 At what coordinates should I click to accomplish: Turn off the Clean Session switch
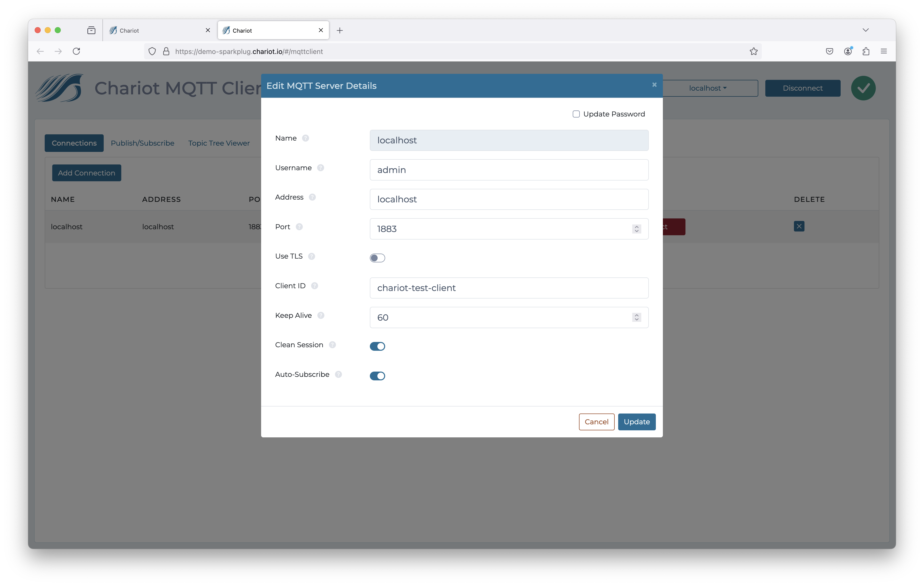tap(377, 346)
